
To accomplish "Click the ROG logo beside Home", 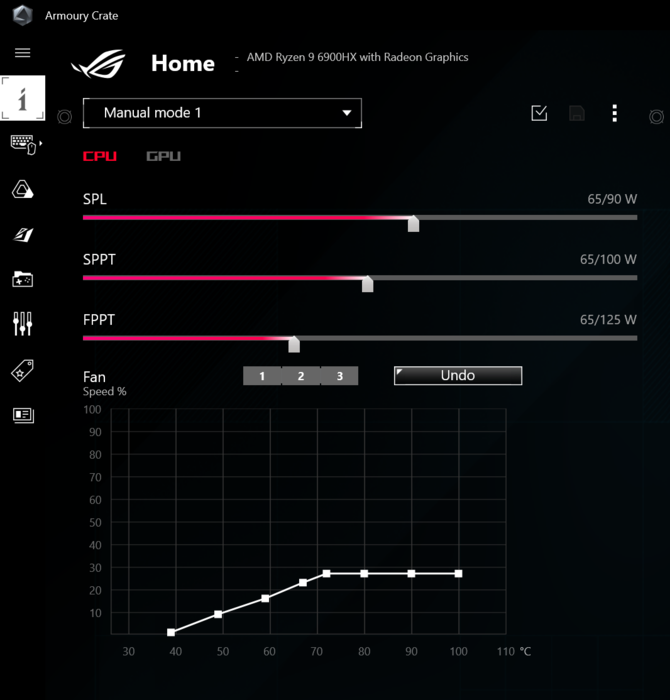I will point(98,64).
